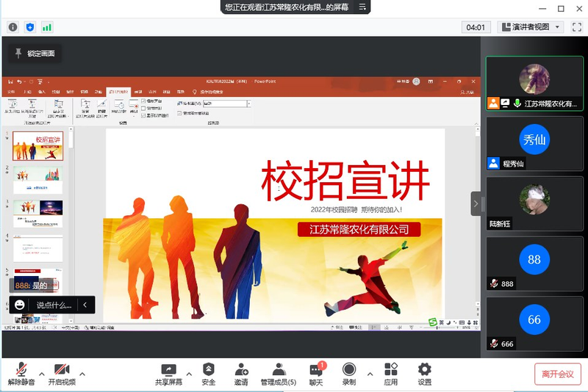The image size is (588, 392).
Task: Click the green network signal status icon
Action: click(47, 27)
